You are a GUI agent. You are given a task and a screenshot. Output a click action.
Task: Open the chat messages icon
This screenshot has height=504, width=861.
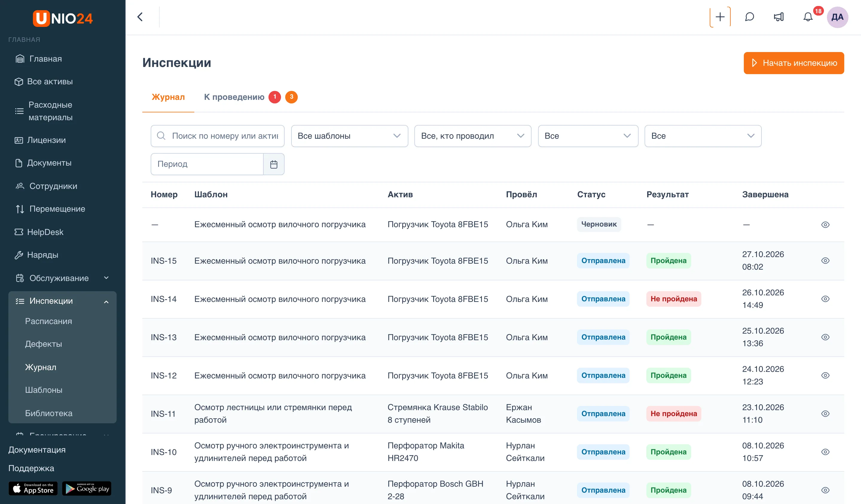coord(749,17)
